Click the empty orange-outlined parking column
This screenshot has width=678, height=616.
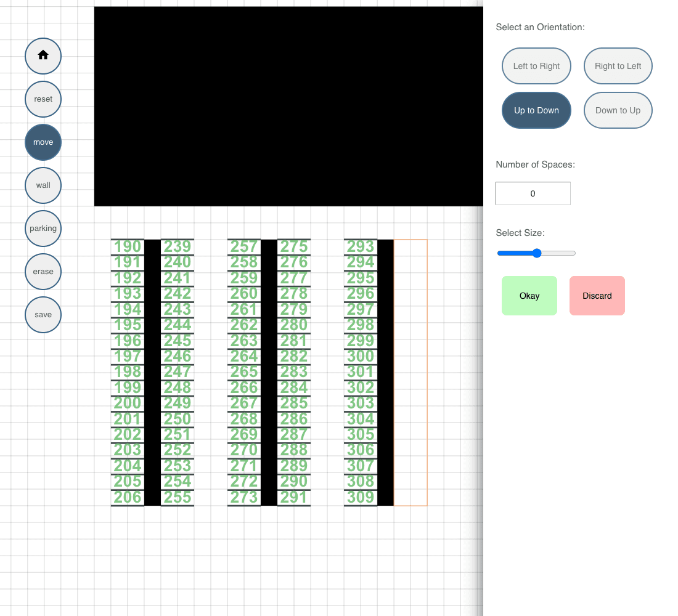(x=410, y=373)
